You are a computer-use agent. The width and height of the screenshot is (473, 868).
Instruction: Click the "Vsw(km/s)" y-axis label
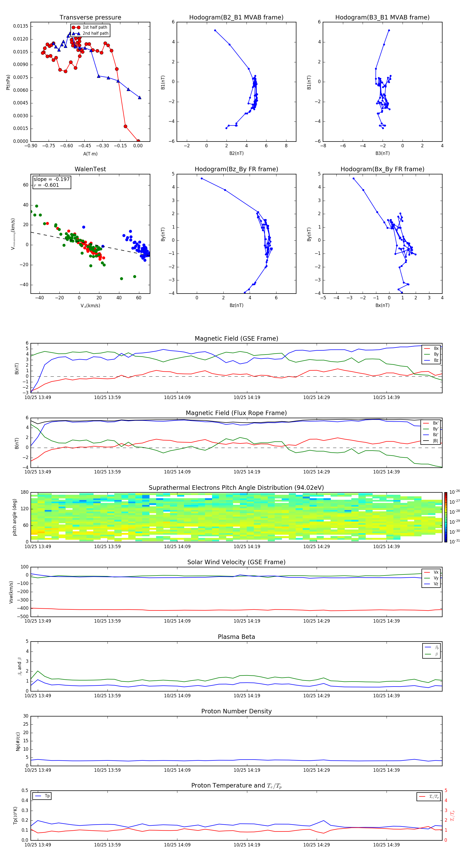tap(11, 592)
